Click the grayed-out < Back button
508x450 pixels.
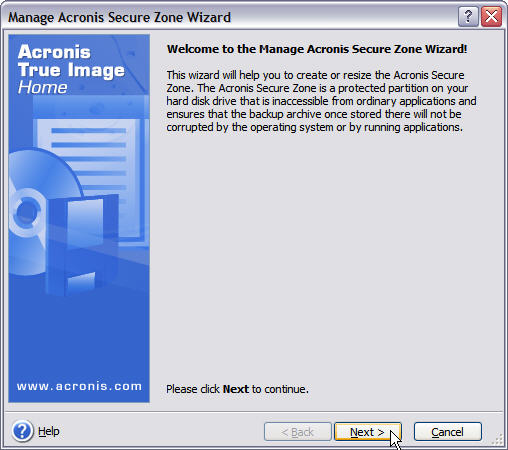[298, 432]
